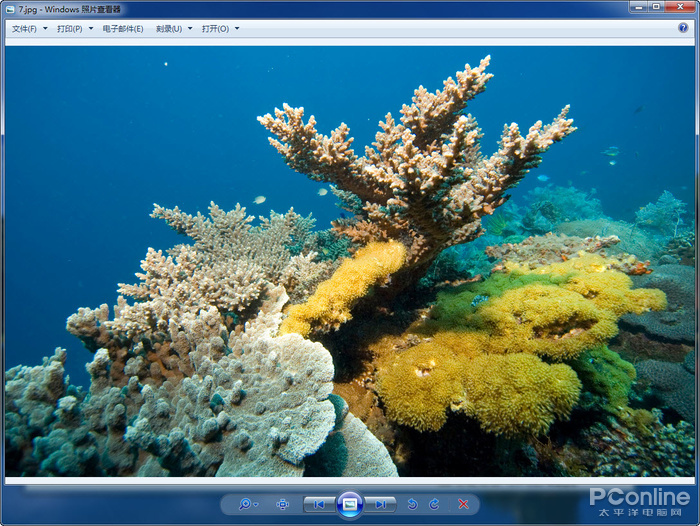Image resolution: width=700 pixels, height=526 pixels.
Task: Expand the arrow beside the zoom magnifier
Action: 256,505
